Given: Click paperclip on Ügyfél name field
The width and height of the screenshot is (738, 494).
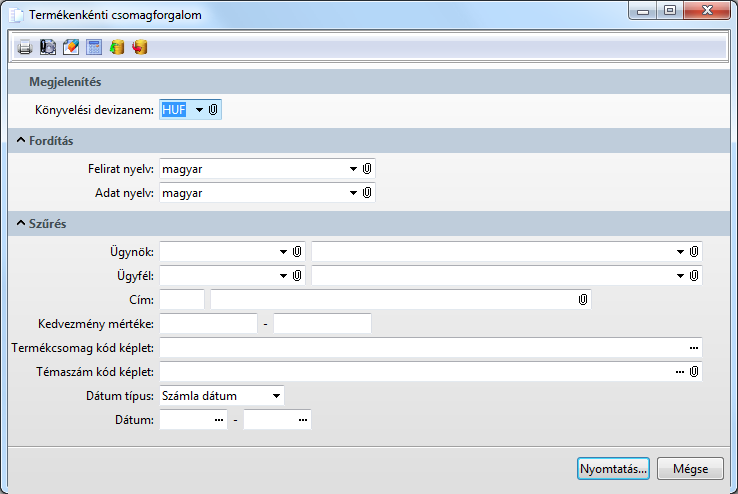Looking at the screenshot, I should (x=694, y=276).
